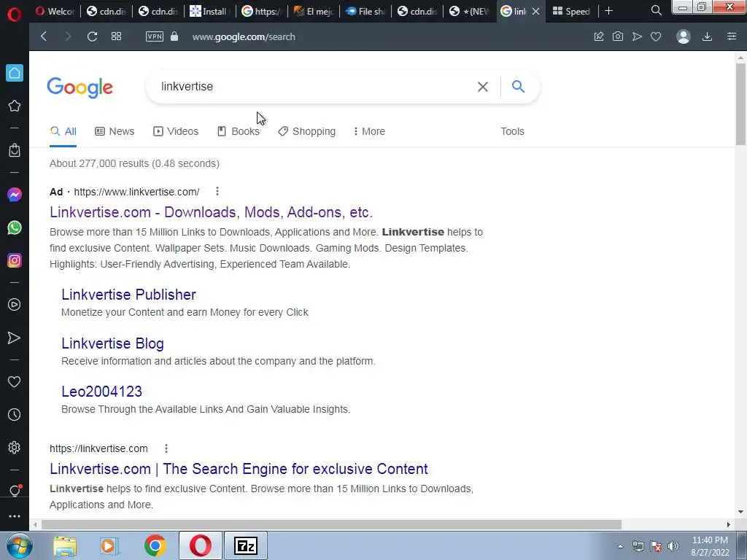The height and width of the screenshot is (560, 747).
Task: Switch to the File sharing tab
Action: coord(365,11)
